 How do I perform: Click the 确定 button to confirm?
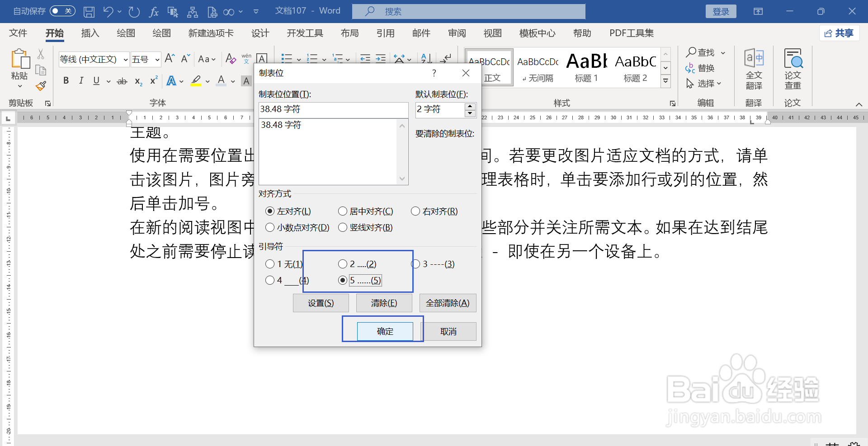pos(385,331)
